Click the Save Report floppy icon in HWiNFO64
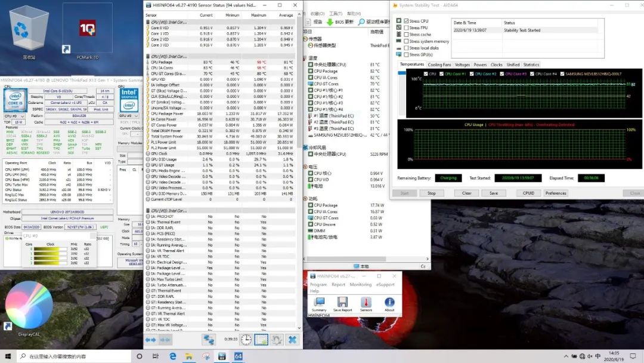644x363 pixels. (342, 304)
